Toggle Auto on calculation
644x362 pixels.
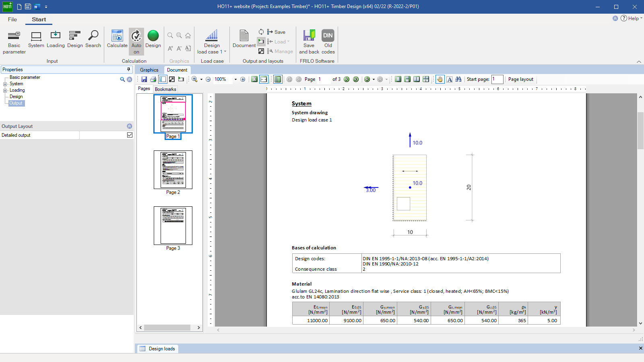pyautogui.click(x=136, y=42)
